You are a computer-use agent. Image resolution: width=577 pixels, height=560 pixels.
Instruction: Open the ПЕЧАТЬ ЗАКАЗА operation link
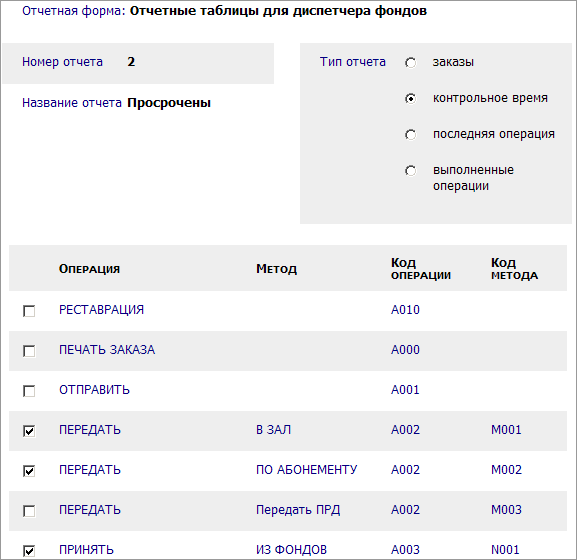(x=107, y=350)
